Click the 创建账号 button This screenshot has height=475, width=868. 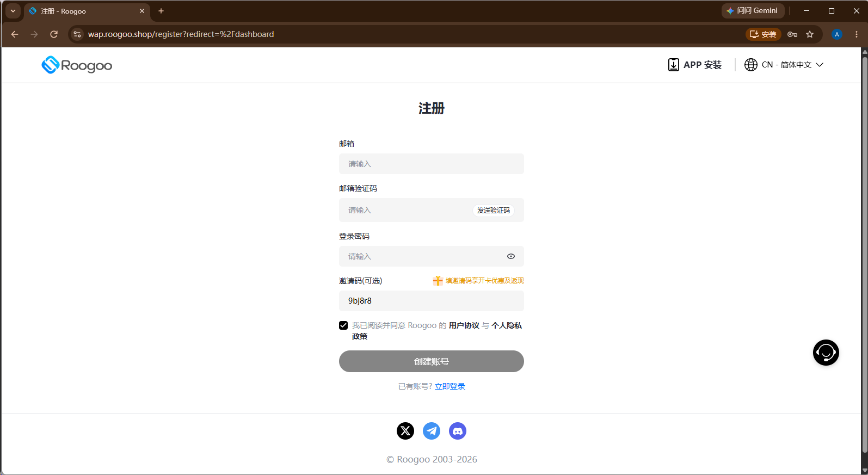(x=432, y=361)
